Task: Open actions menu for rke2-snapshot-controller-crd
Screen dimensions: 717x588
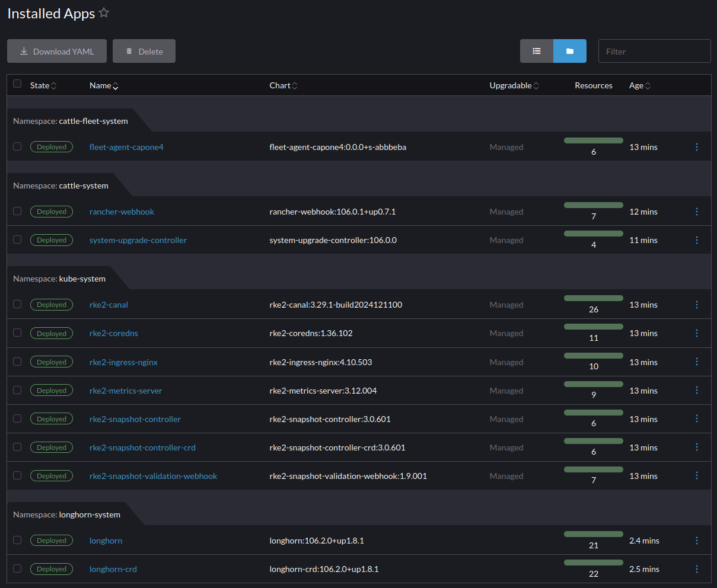Action: pos(697,448)
